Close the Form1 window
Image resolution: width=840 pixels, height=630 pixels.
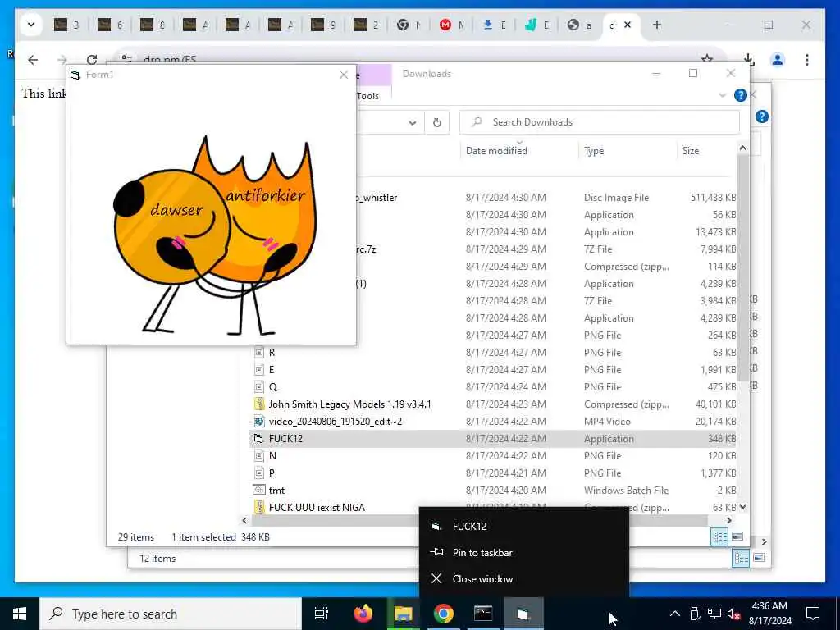click(x=344, y=75)
